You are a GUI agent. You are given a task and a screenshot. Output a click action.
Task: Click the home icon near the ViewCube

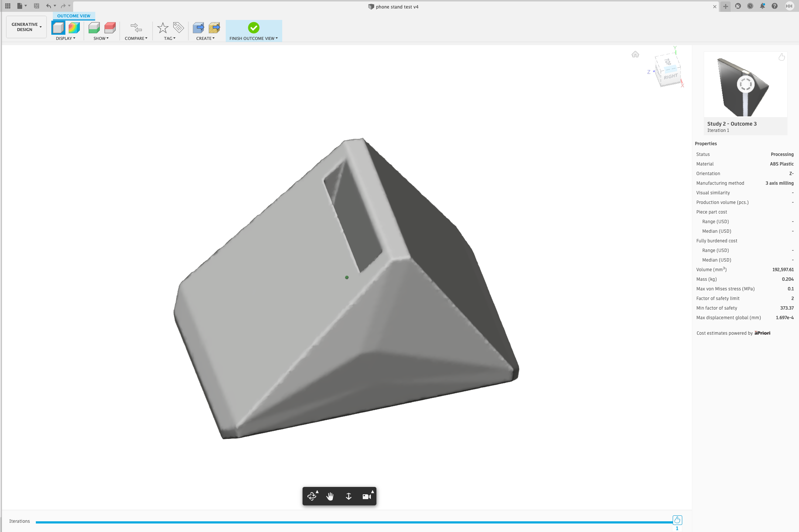635,54
